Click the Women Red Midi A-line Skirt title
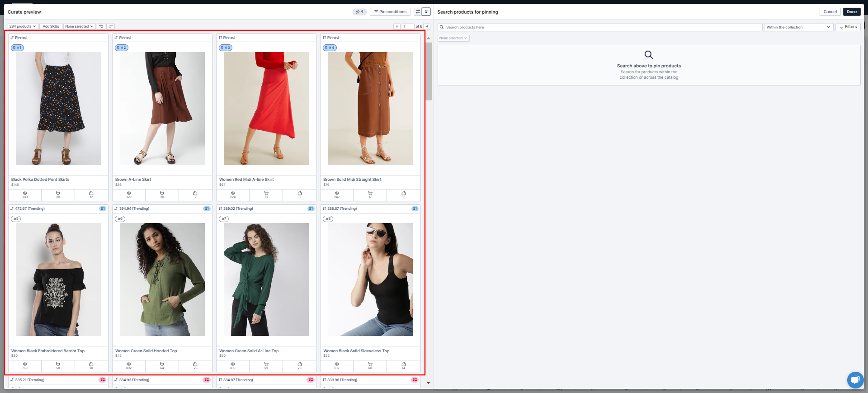This screenshot has width=868, height=393. coord(246,180)
